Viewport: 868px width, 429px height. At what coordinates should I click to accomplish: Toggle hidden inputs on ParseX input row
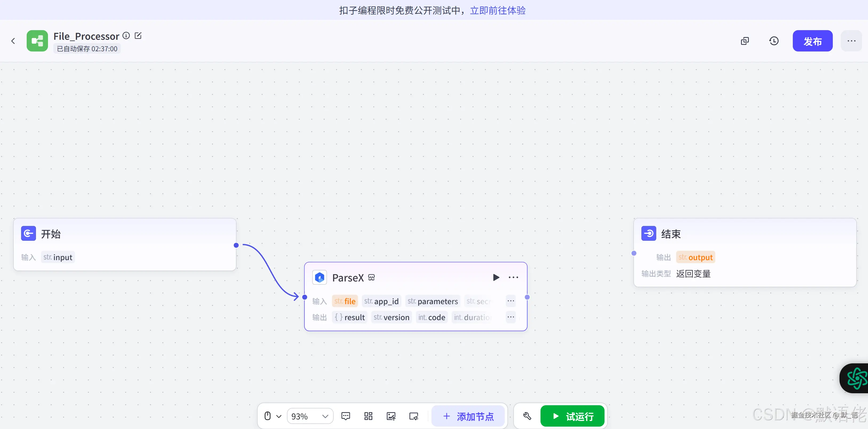coord(510,301)
